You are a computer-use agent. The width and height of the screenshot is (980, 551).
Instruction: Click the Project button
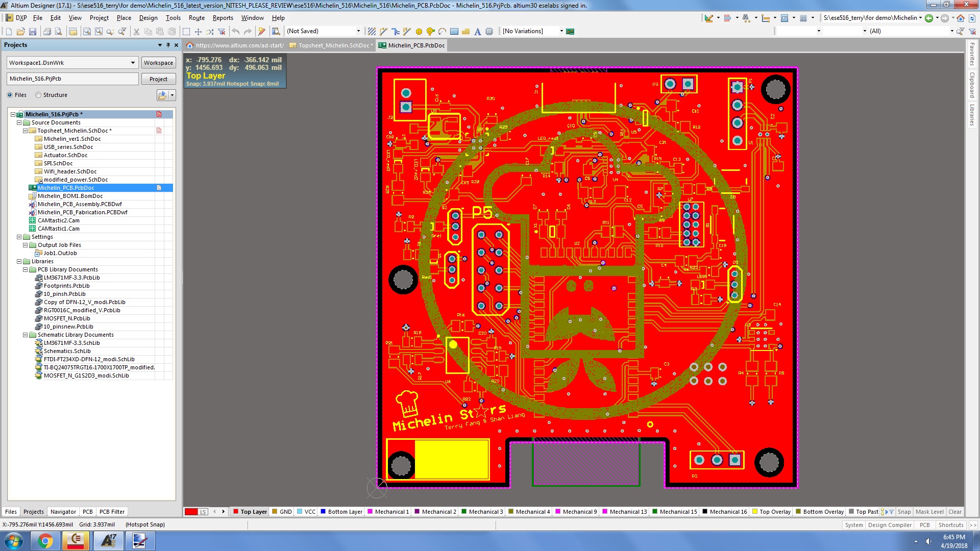pyautogui.click(x=158, y=79)
